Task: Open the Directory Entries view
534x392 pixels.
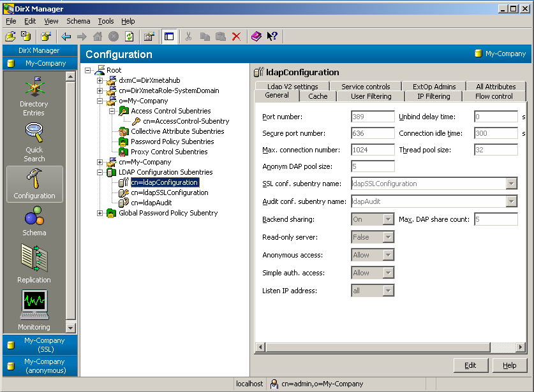Action: pos(34,96)
